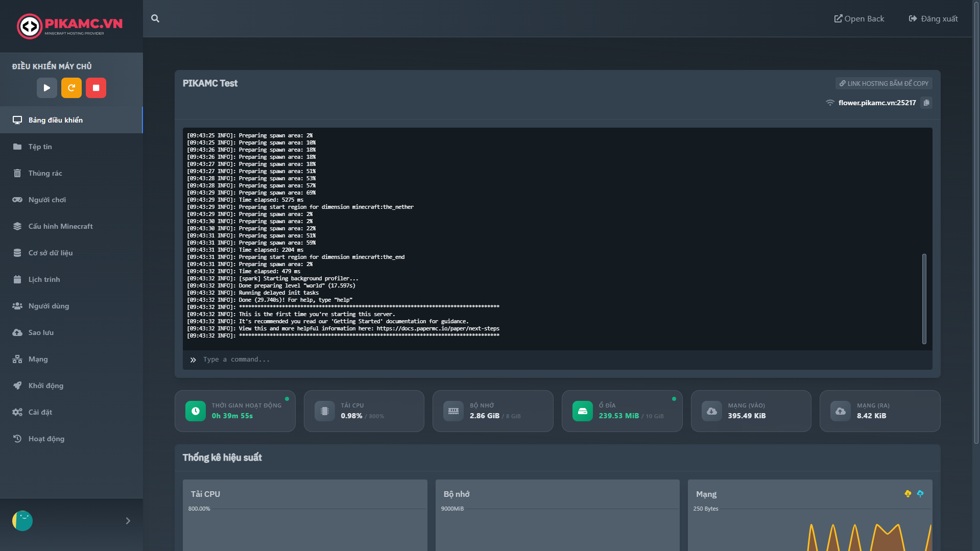Image resolution: width=980 pixels, height=551 pixels.
Task: Open the Tệp tin file manager menu
Action: [x=40, y=147]
